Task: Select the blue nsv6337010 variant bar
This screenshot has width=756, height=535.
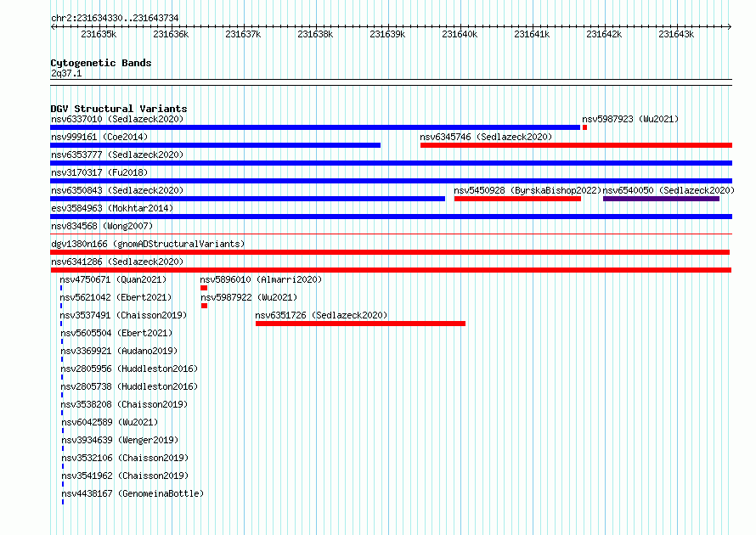Action: pos(315,127)
